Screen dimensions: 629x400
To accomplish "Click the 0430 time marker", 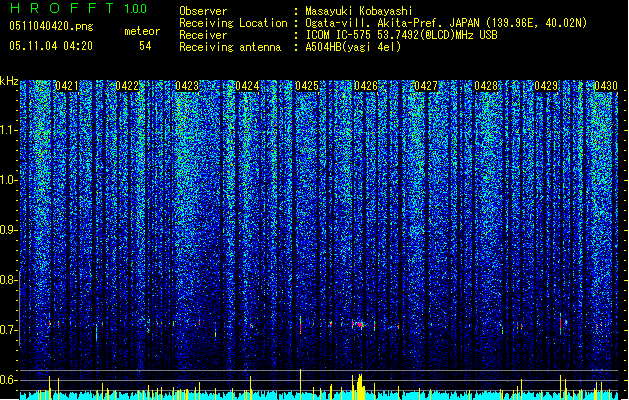I will point(606,86).
